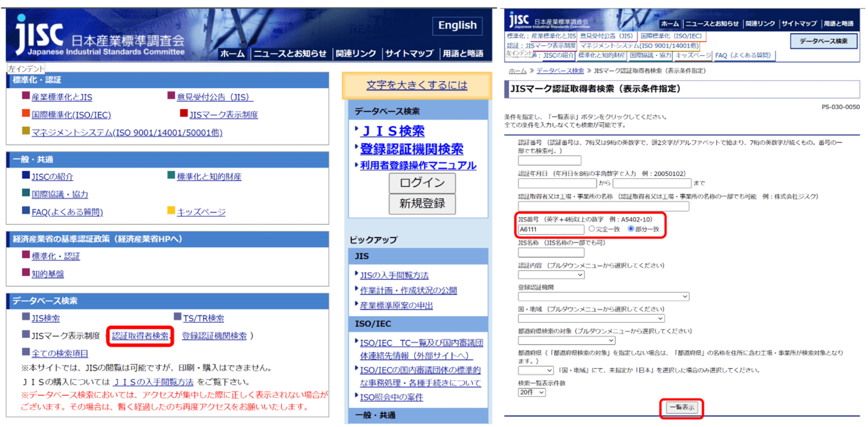The image size is (868, 427).
Task: Open the 検索一覧表示件数 20件 dropdown
Action: coord(532,392)
